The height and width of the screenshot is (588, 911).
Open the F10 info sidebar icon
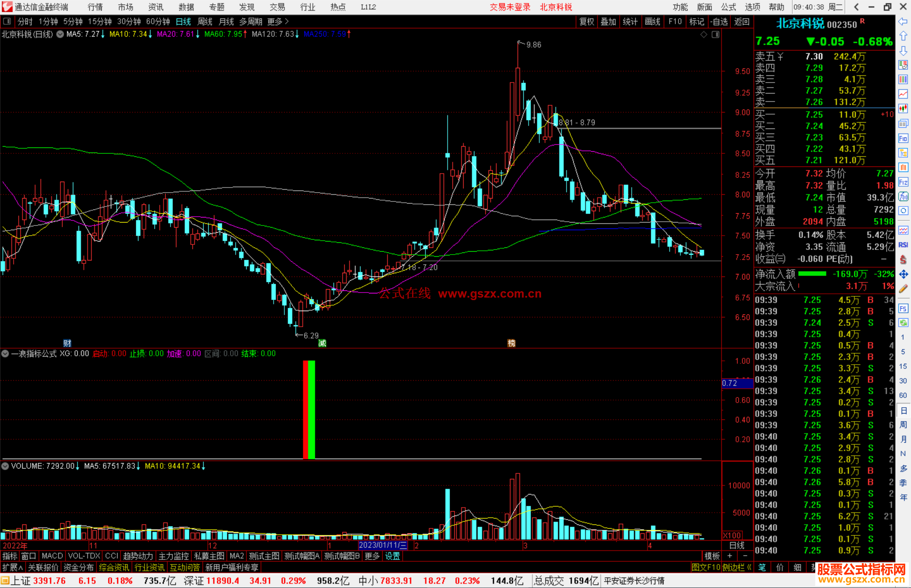(903, 138)
